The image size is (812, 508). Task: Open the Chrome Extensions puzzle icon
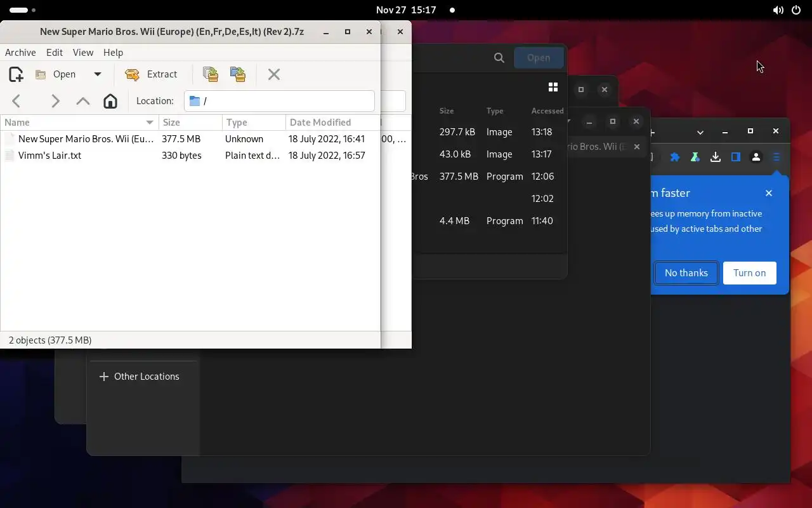675,157
